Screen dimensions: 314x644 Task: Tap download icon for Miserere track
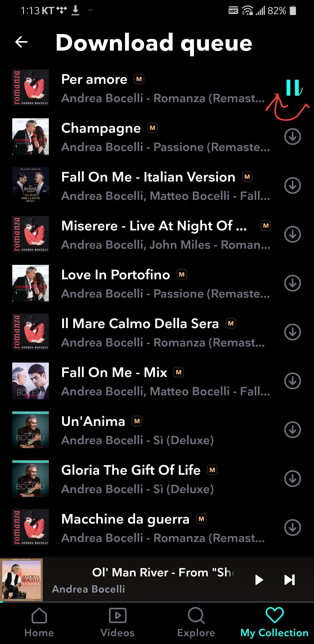[292, 235]
